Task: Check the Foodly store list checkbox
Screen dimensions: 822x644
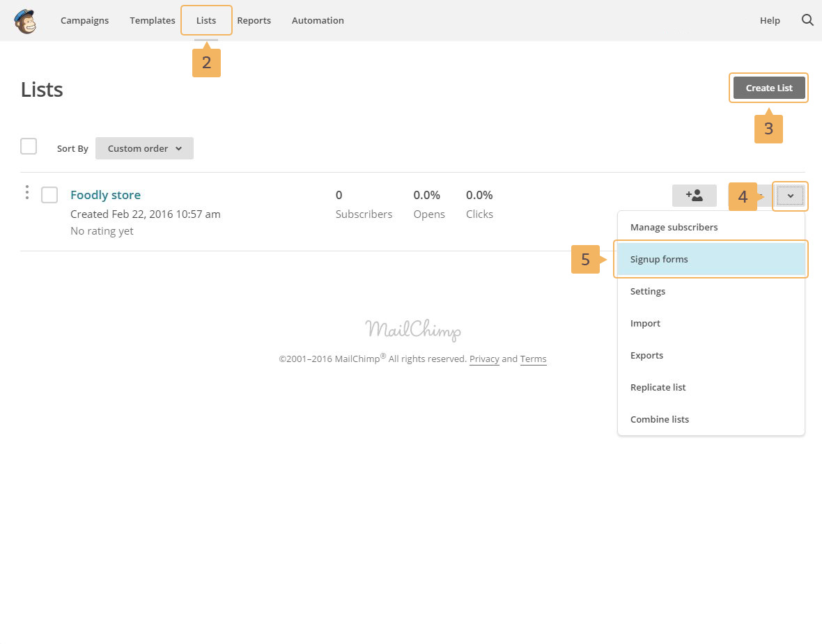Action: click(49, 195)
